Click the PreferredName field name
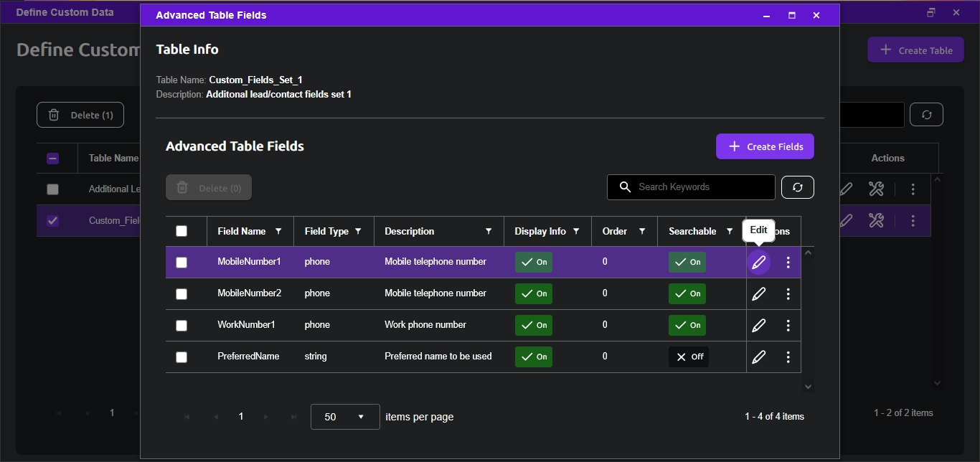Screen dimensions: 980x462 click(248, 357)
